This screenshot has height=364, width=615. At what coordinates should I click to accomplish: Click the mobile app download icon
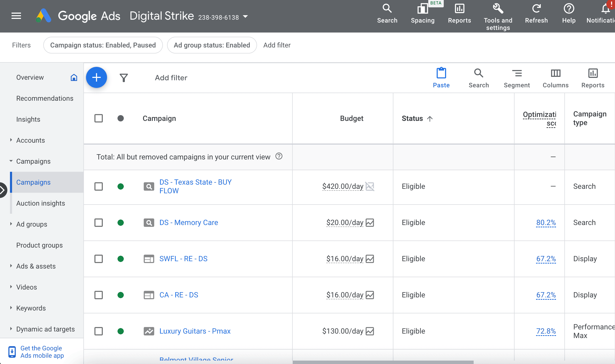12,352
